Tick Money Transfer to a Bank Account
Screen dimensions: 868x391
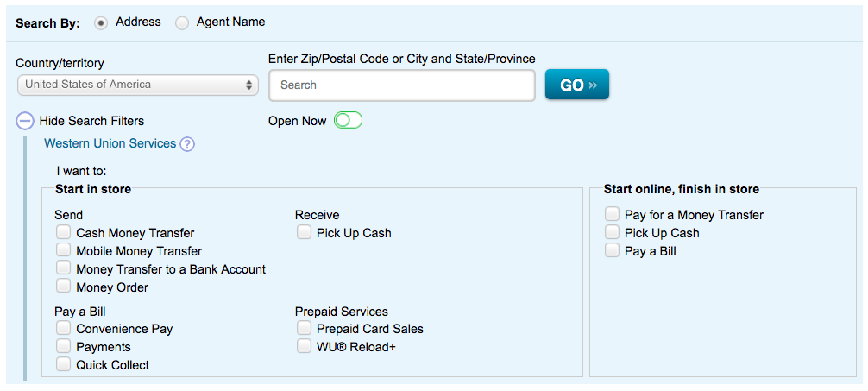coord(63,268)
